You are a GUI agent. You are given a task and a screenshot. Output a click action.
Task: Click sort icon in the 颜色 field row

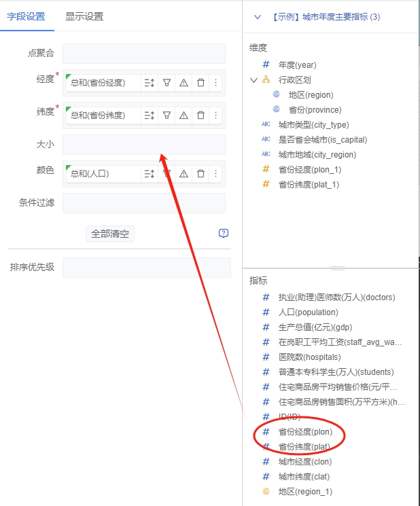[150, 174]
